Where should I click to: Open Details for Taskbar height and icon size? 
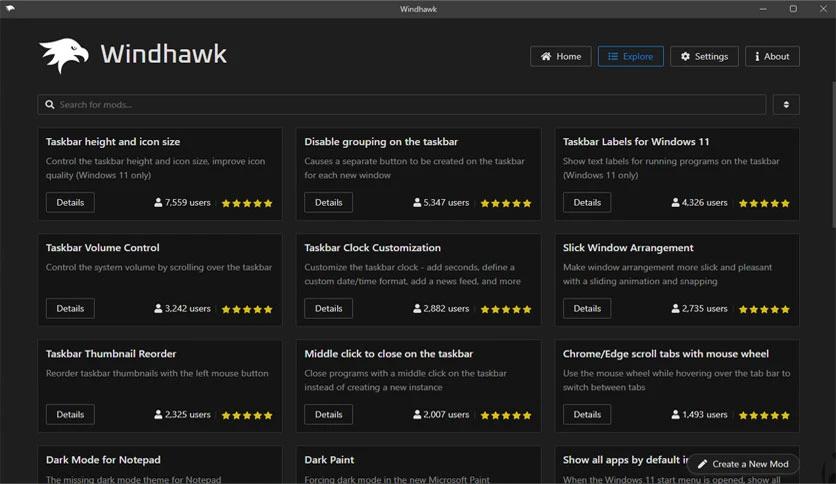tap(70, 203)
